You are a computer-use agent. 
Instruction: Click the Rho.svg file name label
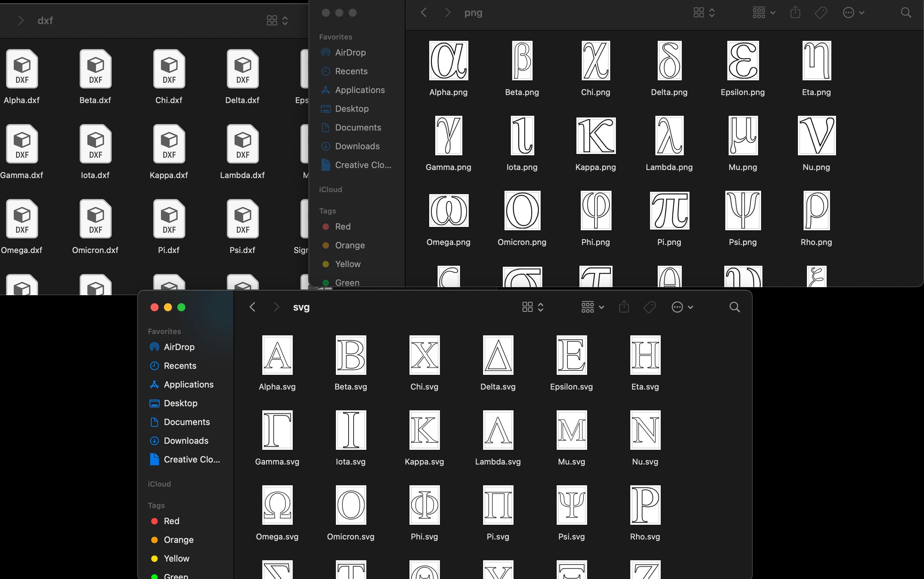[x=645, y=537]
